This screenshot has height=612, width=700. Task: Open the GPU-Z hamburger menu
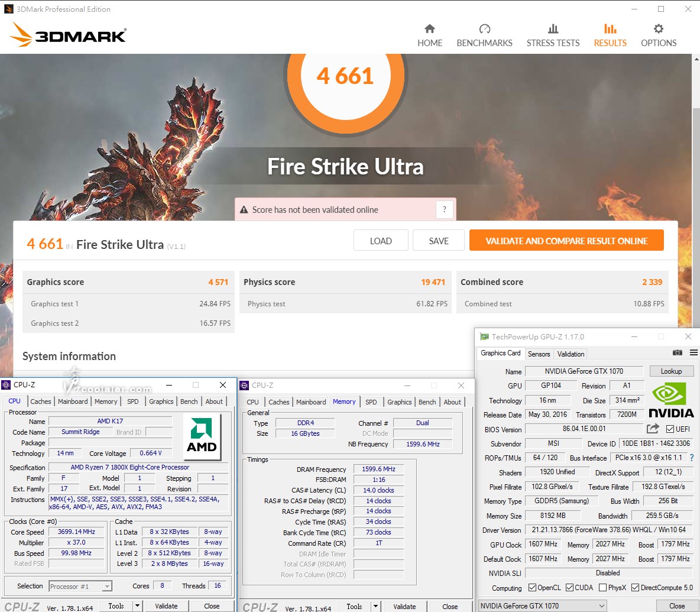[693, 352]
